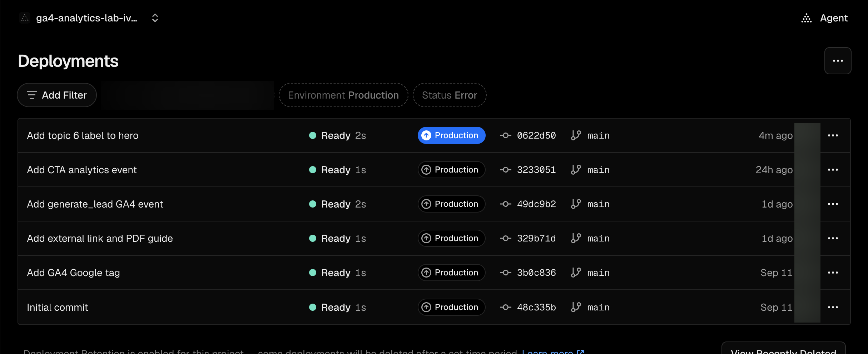Click Add Filter button
Screen dimensions: 868x354
57,95
